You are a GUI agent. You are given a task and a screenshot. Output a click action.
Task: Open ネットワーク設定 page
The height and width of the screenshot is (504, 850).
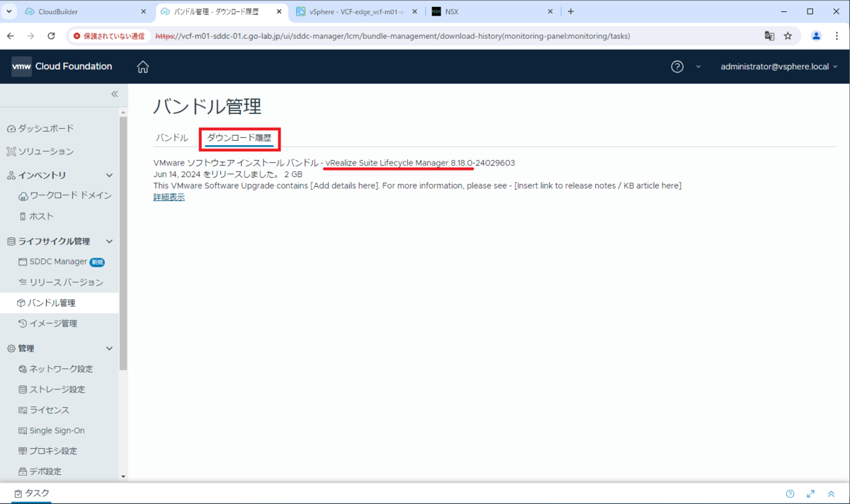(x=56, y=369)
